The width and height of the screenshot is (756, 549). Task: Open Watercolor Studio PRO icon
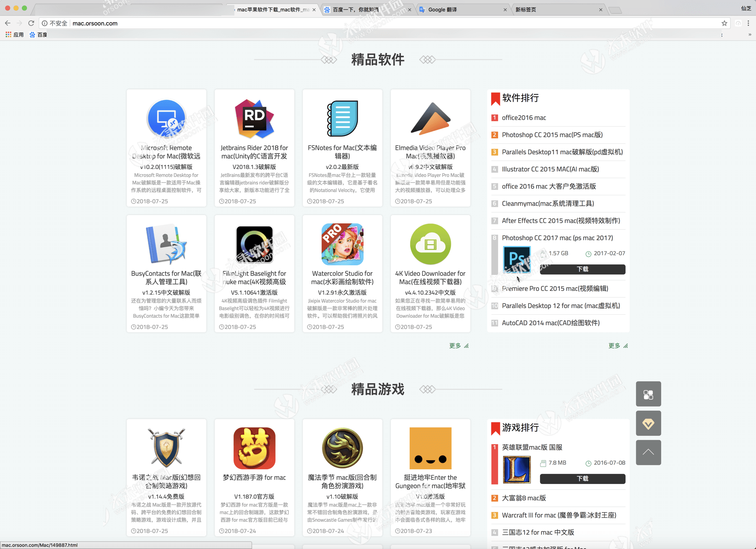click(x=343, y=244)
